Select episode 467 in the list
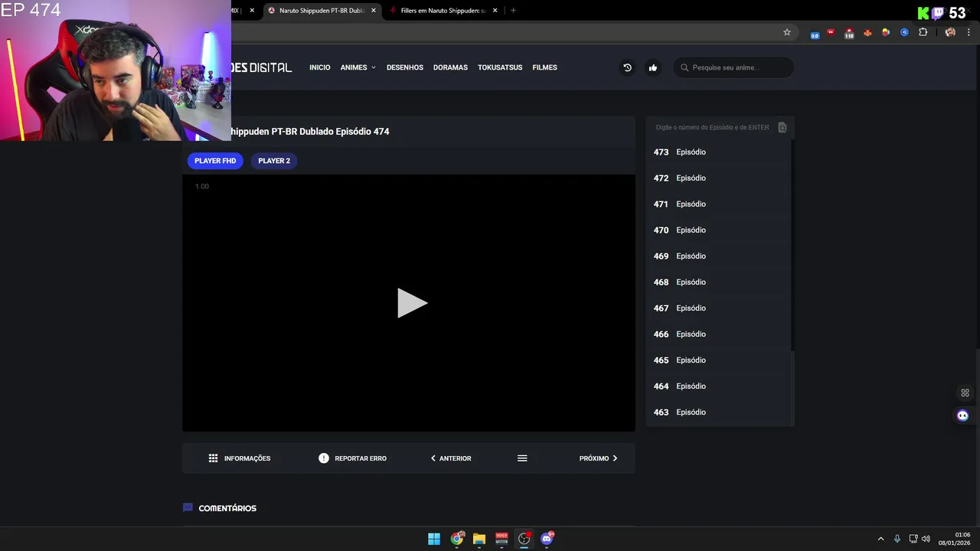The height and width of the screenshot is (551, 980). (x=717, y=308)
